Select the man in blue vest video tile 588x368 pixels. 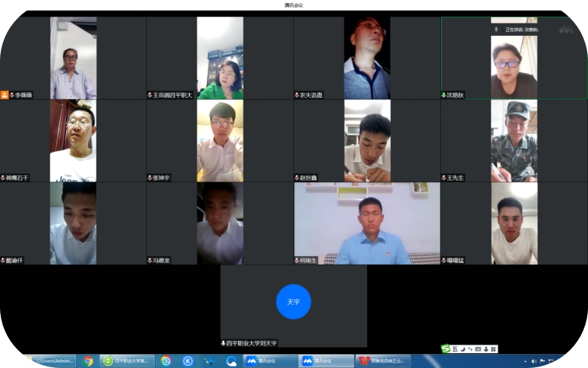[367, 58]
